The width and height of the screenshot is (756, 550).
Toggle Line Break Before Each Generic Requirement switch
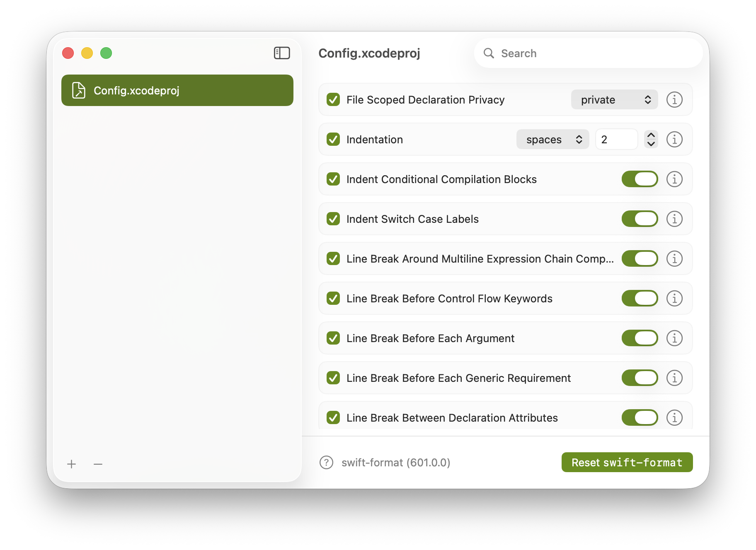tap(640, 378)
